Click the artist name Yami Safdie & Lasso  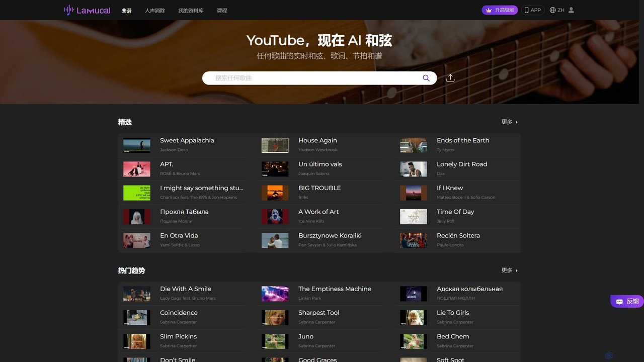click(180, 245)
